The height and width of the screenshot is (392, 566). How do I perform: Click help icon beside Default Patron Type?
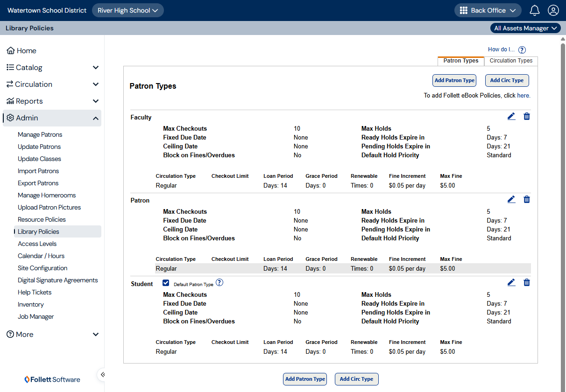pyautogui.click(x=219, y=283)
